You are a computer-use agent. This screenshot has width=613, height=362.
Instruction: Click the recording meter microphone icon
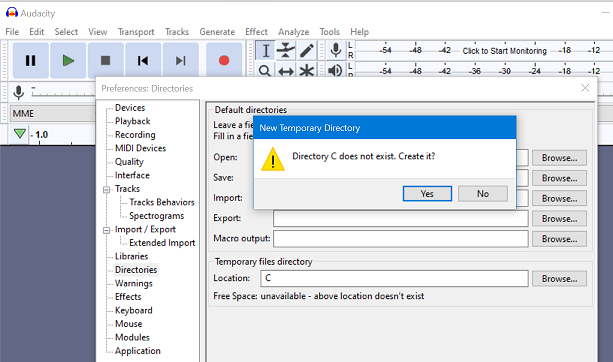(x=335, y=50)
